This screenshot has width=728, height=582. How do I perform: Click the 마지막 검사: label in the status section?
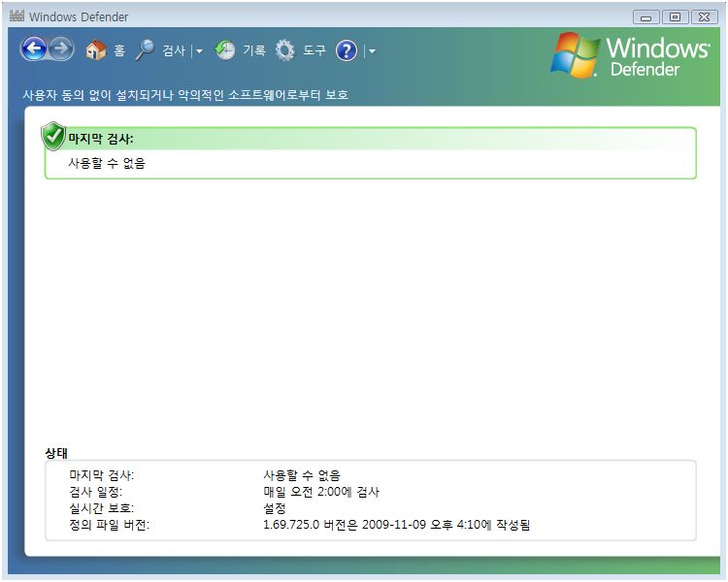102,474
